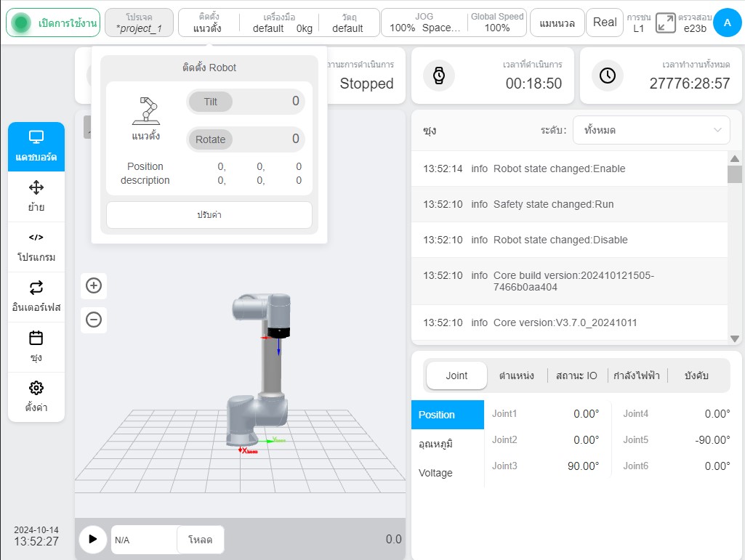This screenshot has width=745, height=560.
Task: Open the JOG 100% Space setting
Action: (x=424, y=23)
